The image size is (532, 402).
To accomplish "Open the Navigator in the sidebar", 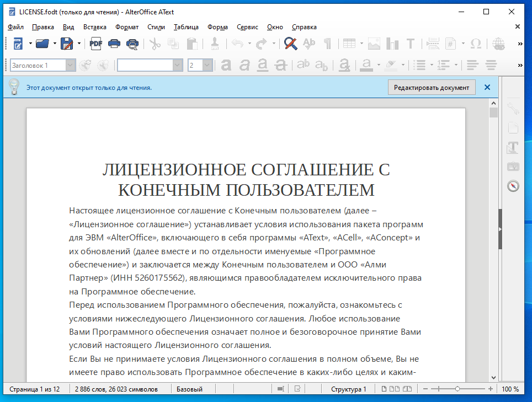I will coord(513,186).
